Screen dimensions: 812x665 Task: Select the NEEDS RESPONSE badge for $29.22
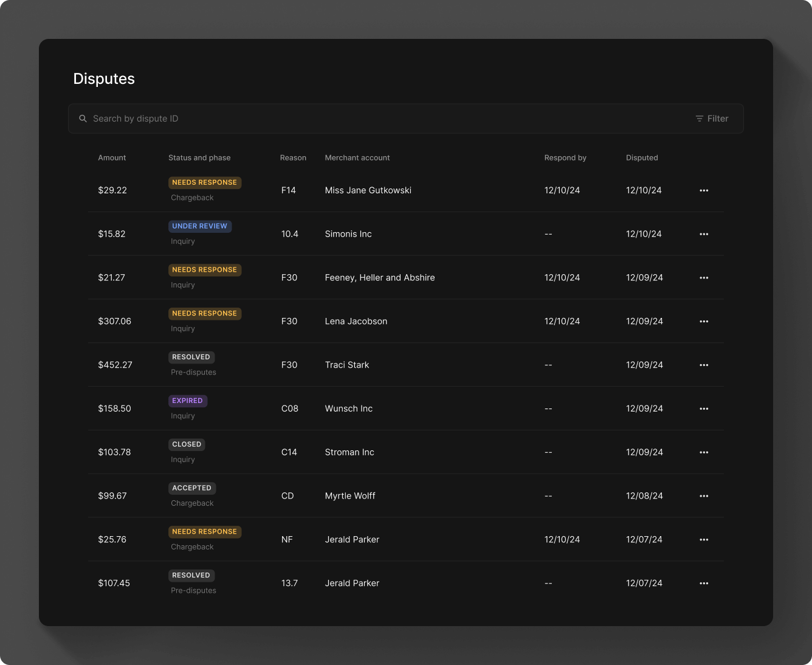pos(205,182)
